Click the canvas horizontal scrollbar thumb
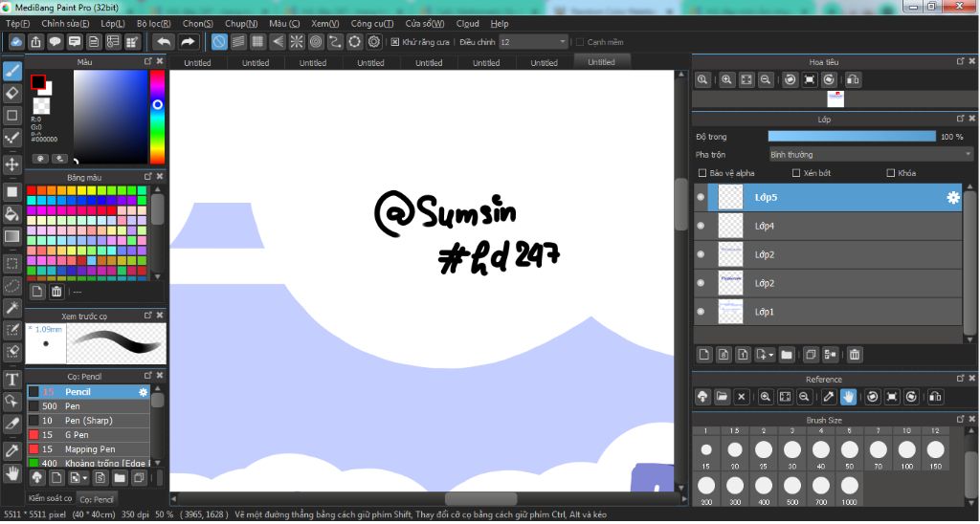The image size is (980, 524). pyautogui.click(x=480, y=498)
